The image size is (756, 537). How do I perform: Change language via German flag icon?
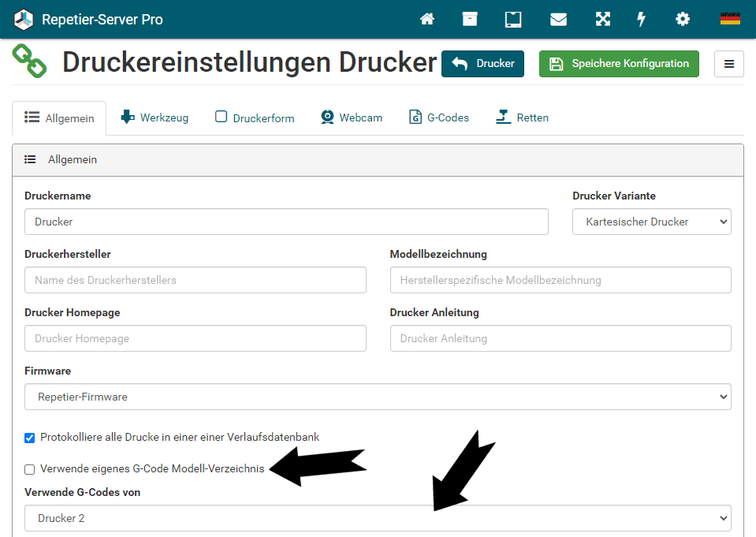[730, 19]
